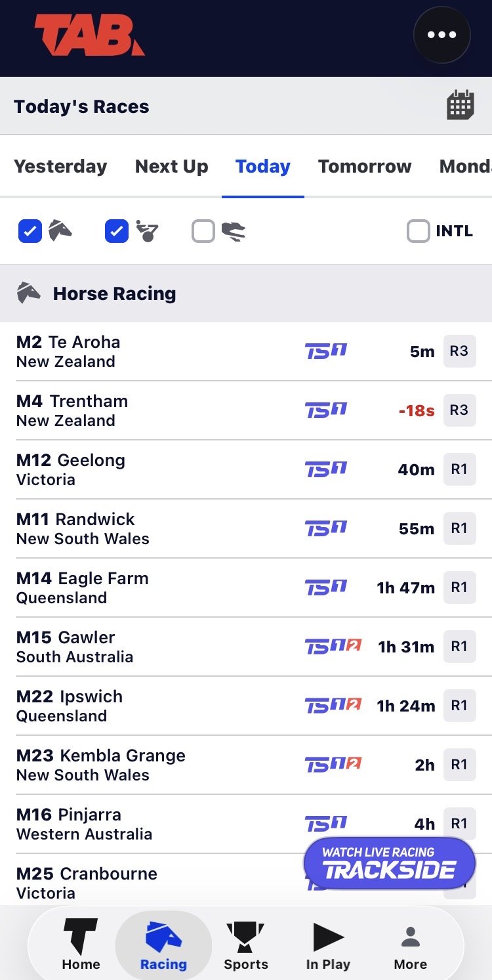
Task: Enable the greyhound racing filter checkbox
Action: pos(203,231)
